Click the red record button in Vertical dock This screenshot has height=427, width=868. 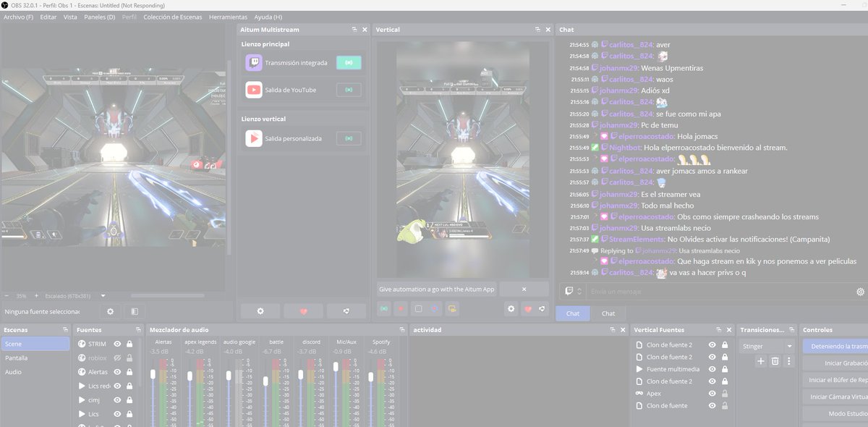[400, 309]
